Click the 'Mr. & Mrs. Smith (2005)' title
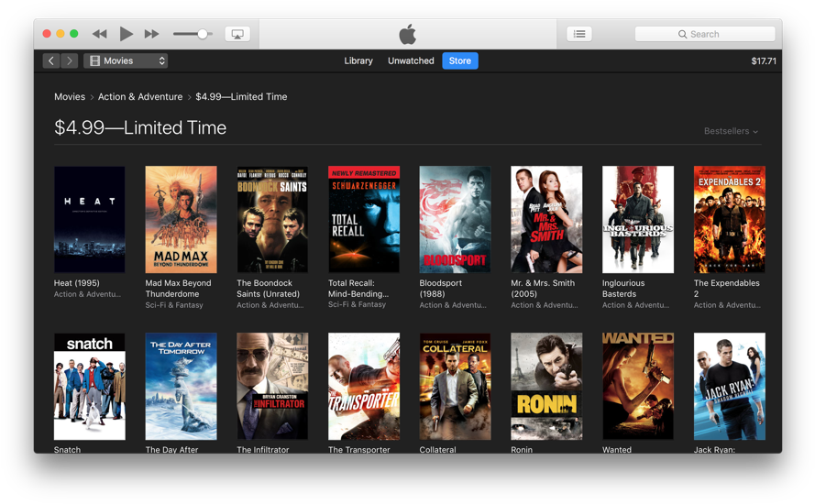Viewport: 815px width, 504px height. click(x=543, y=289)
